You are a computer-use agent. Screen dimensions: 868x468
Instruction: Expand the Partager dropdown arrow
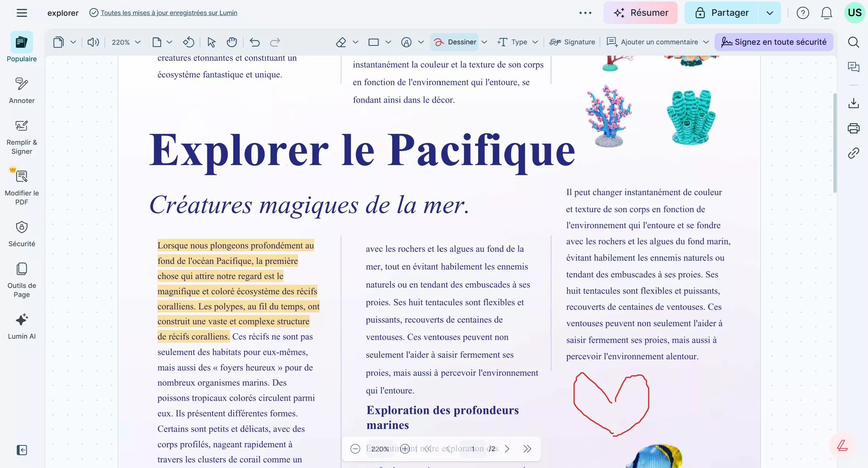click(769, 13)
